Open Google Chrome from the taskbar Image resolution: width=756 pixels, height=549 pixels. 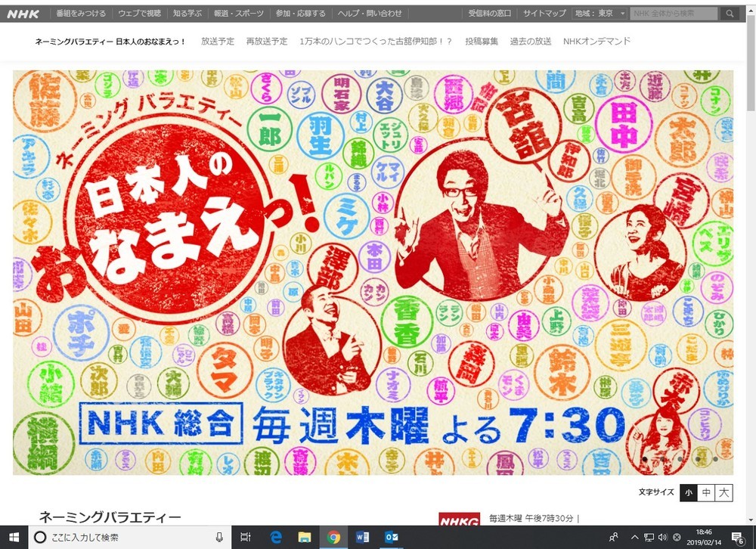(333, 537)
